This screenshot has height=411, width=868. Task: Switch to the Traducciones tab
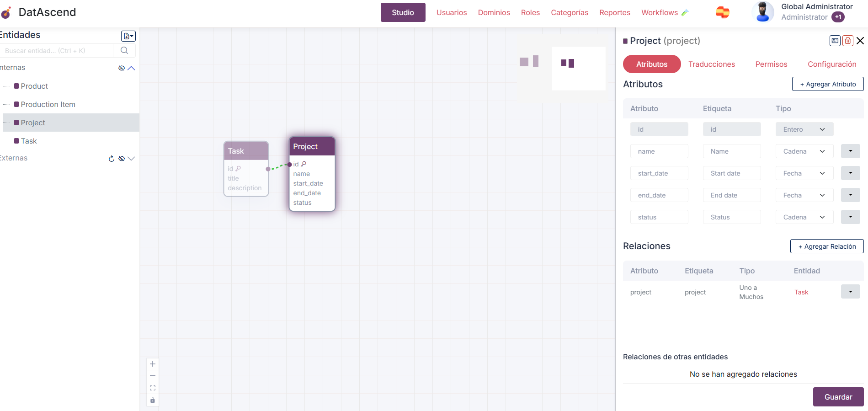711,64
